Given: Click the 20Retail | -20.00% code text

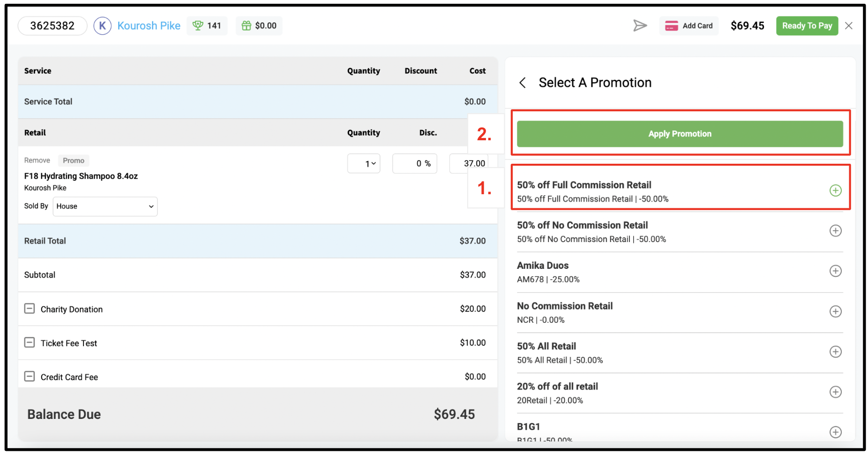Looking at the screenshot, I should point(550,401).
